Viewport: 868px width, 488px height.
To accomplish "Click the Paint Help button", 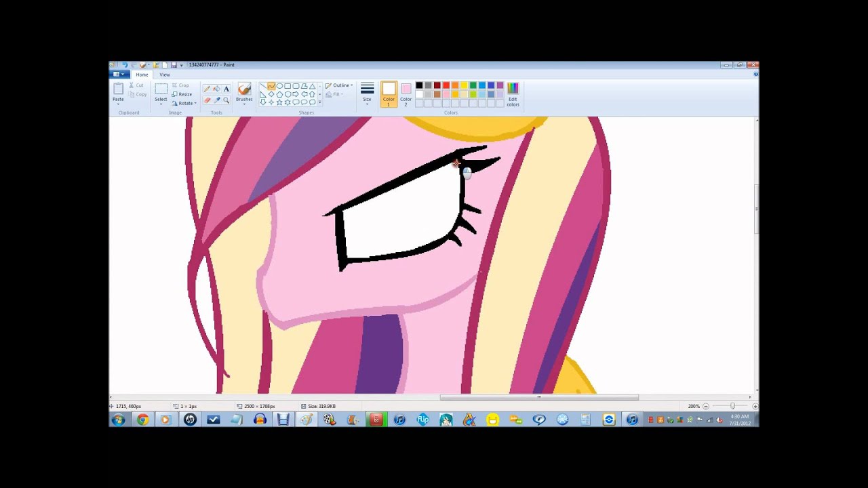I will [x=756, y=73].
